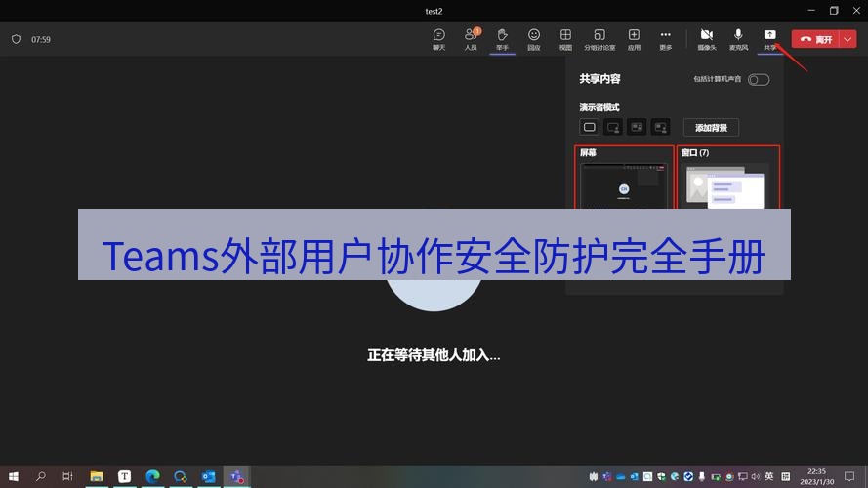Mute the 麦克风 microphone

point(738,39)
